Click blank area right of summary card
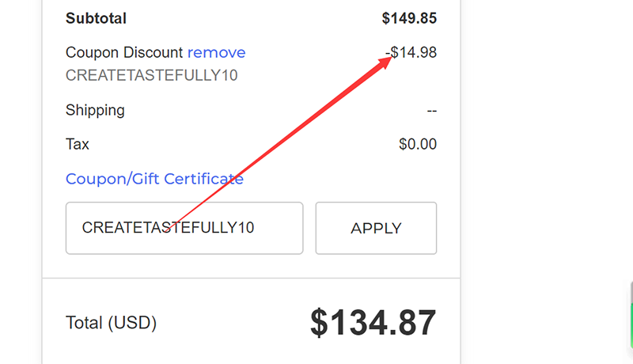Viewport: 633px width, 364px height. 546,158
